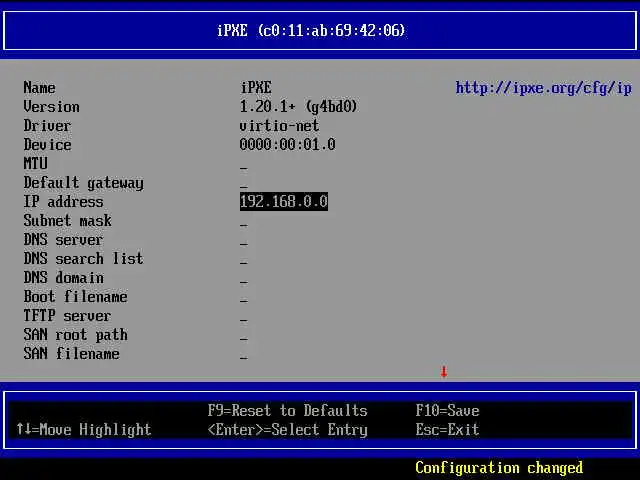
Task: Select the DNS domain setting label
Action: click(63, 278)
